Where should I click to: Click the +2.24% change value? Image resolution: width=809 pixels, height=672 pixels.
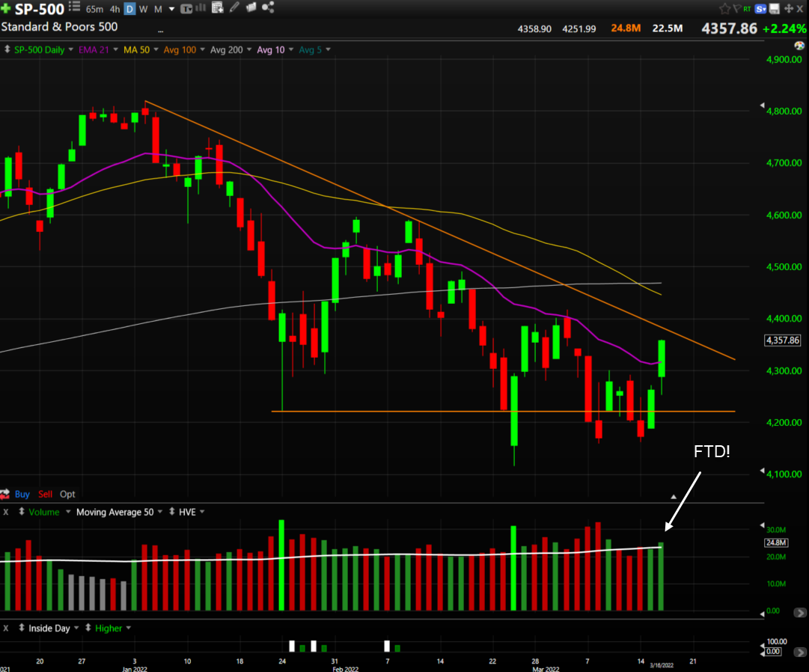(784, 29)
